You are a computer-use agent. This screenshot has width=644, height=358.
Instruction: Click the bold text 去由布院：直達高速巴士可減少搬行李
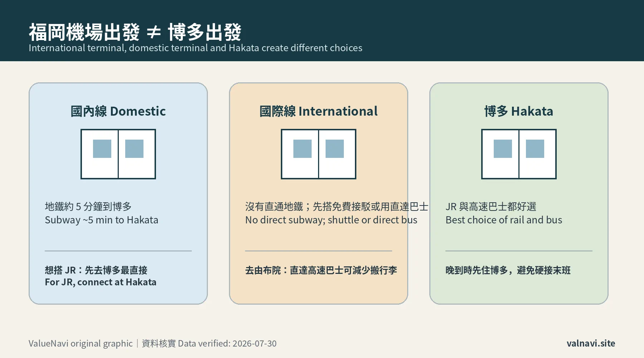(321, 270)
